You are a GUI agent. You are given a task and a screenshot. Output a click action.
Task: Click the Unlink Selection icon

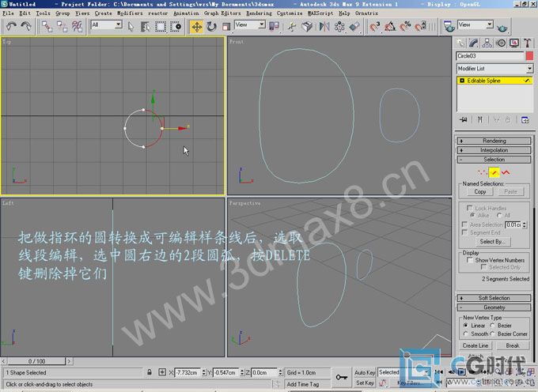coord(62,26)
